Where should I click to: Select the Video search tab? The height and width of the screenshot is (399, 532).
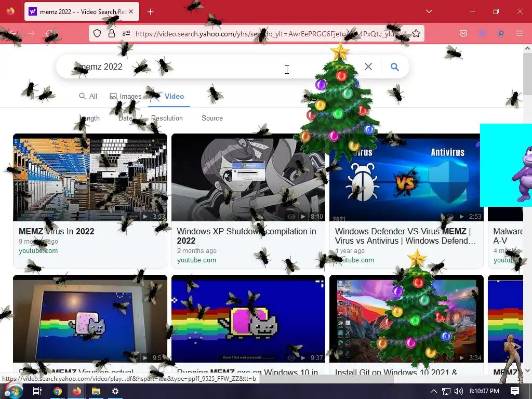tap(174, 96)
